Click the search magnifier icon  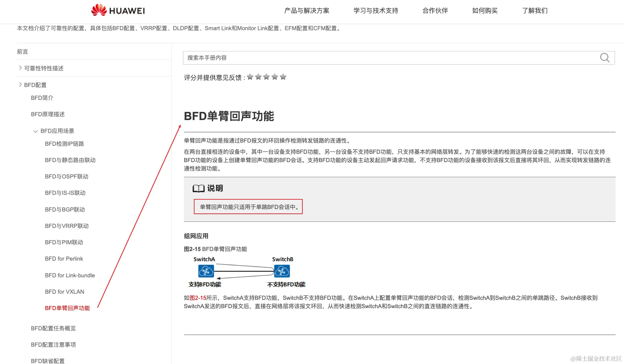click(604, 58)
